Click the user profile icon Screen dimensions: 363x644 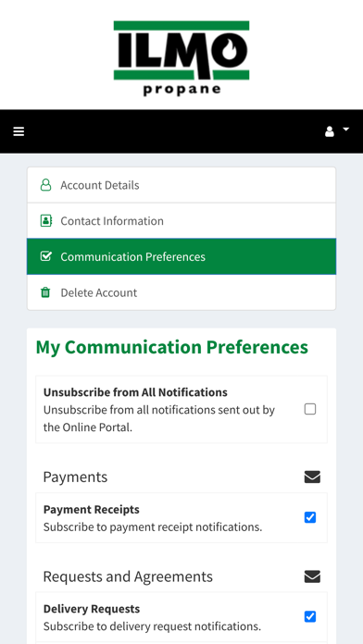330,131
